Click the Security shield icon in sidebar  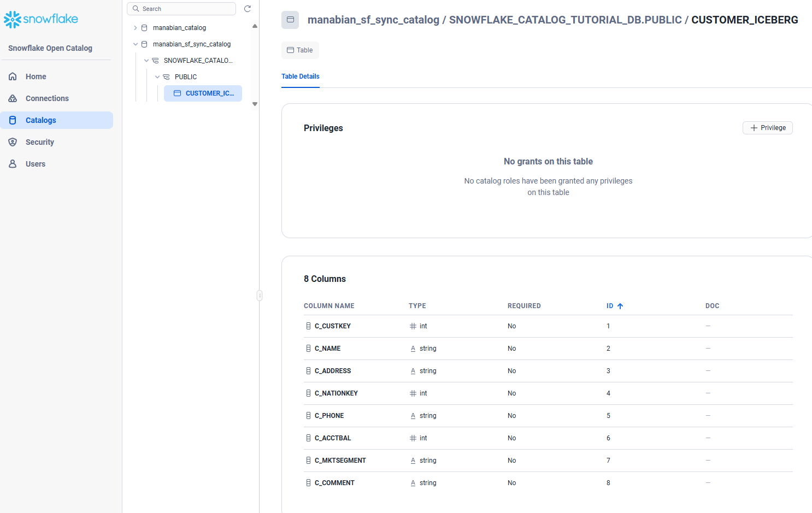point(13,142)
